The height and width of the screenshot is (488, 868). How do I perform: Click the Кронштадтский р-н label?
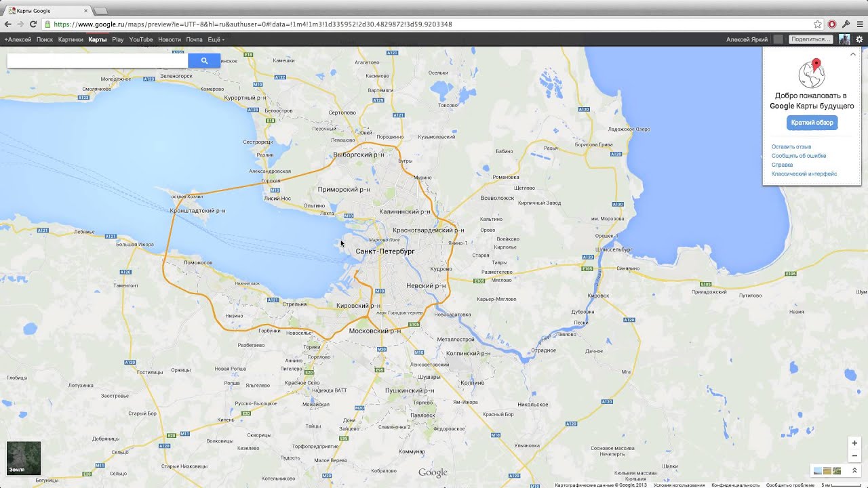click(198, 211)
